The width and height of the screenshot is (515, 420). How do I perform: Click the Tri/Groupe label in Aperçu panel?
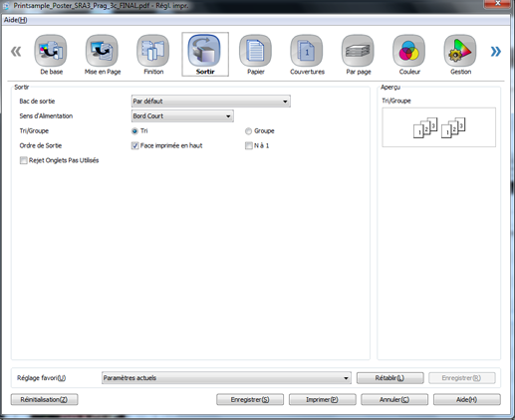[396, 101]
